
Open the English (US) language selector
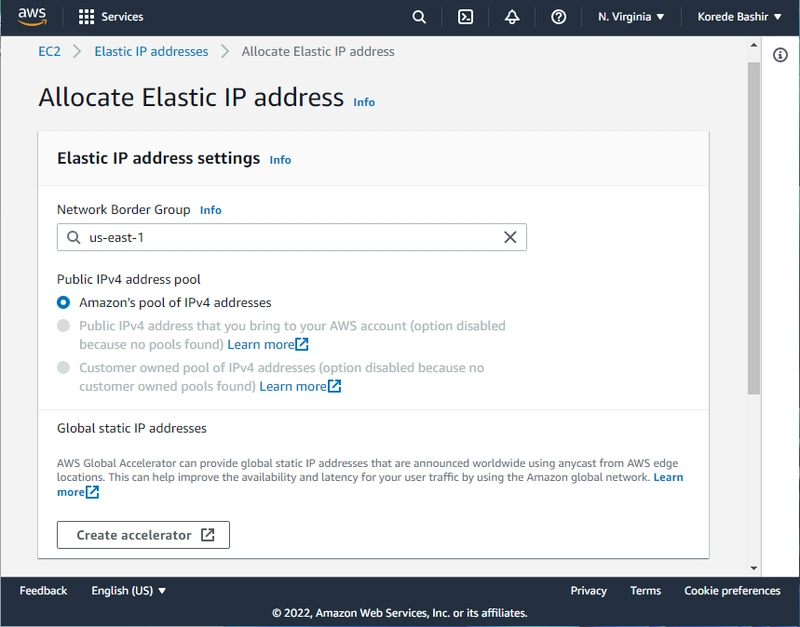pos(129,590)
